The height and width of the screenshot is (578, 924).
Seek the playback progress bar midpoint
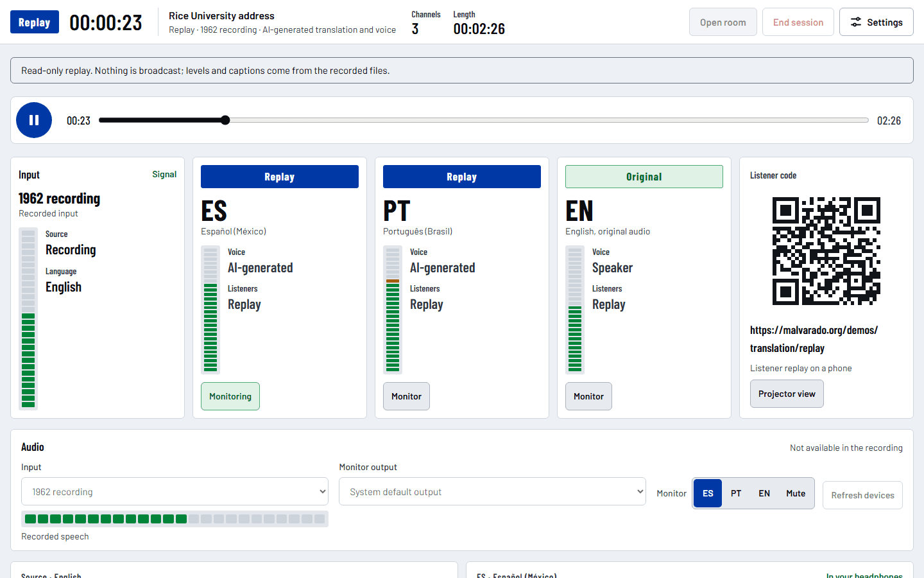[x=484, y=120]
